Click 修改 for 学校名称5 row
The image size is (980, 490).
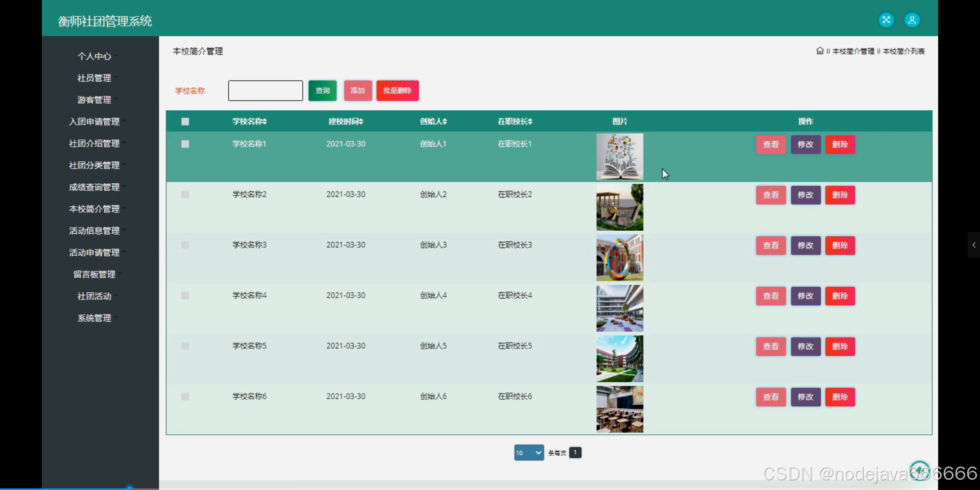(x=805, y=347)
